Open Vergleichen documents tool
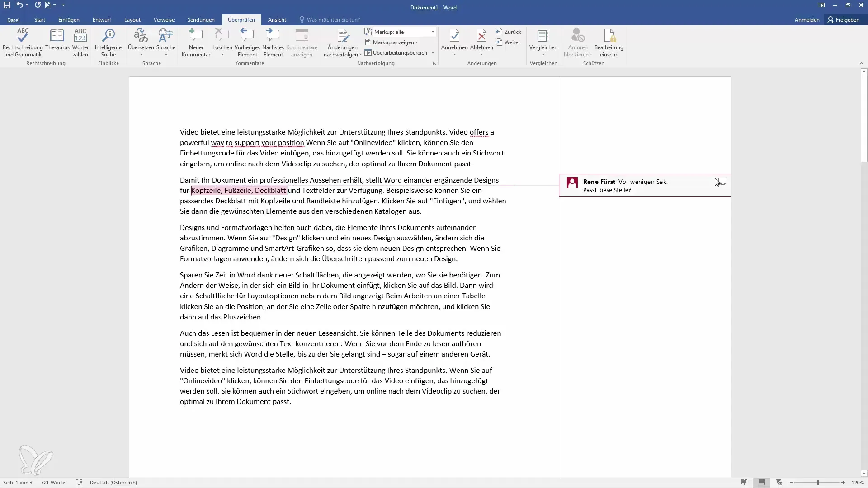Viewport: 868px width, 488px height. [543, 39]
